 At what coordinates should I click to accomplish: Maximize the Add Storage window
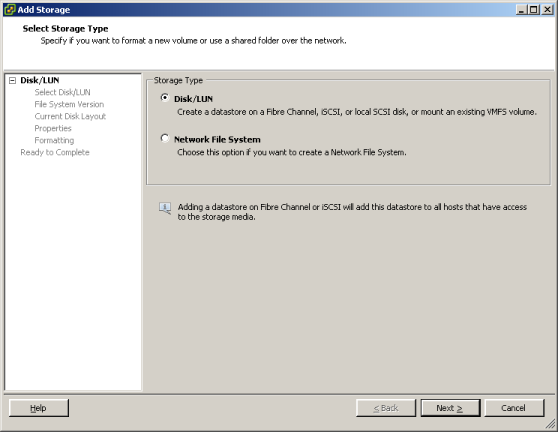[x=534, y=10]
